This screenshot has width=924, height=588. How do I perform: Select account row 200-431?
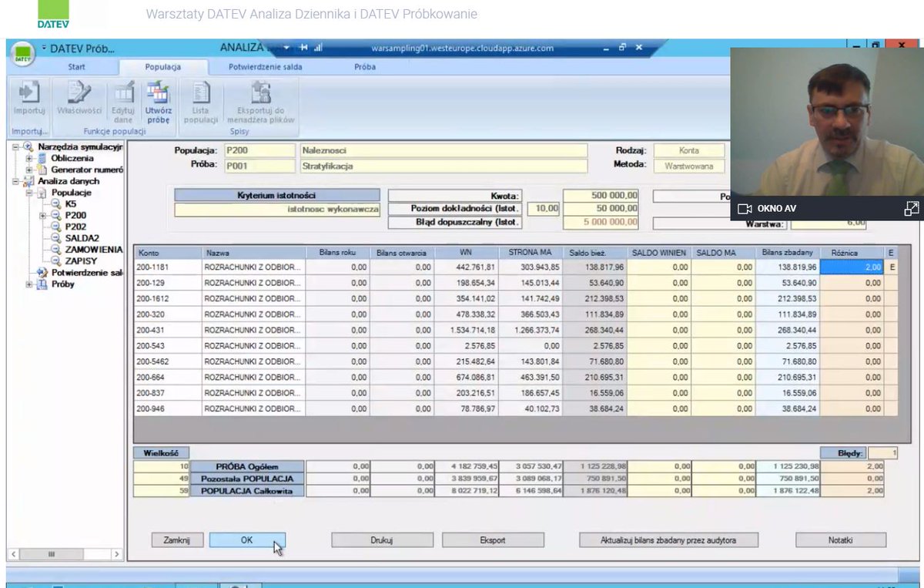514,330
